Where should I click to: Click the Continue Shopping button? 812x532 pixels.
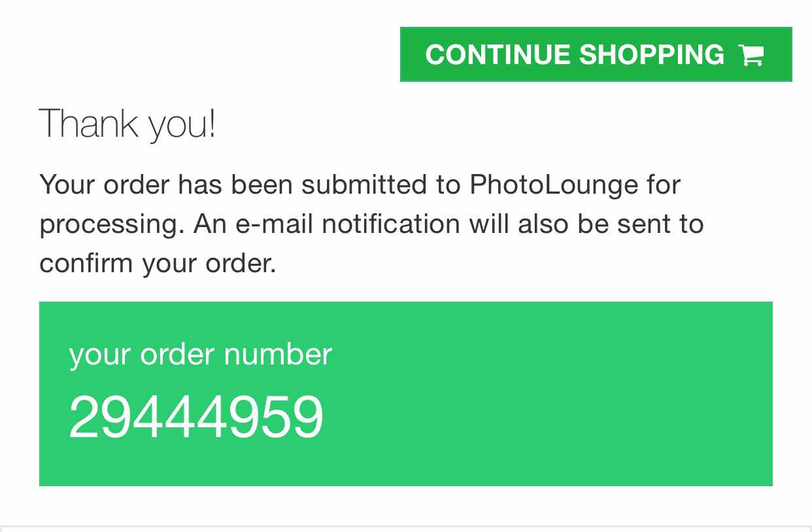[x=596, y=54]
